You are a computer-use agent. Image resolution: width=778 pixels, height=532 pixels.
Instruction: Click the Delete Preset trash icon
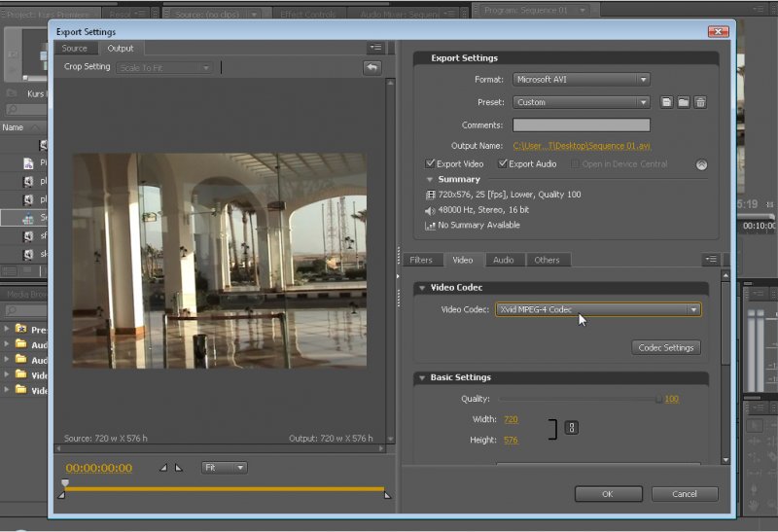tap(700, 102)
